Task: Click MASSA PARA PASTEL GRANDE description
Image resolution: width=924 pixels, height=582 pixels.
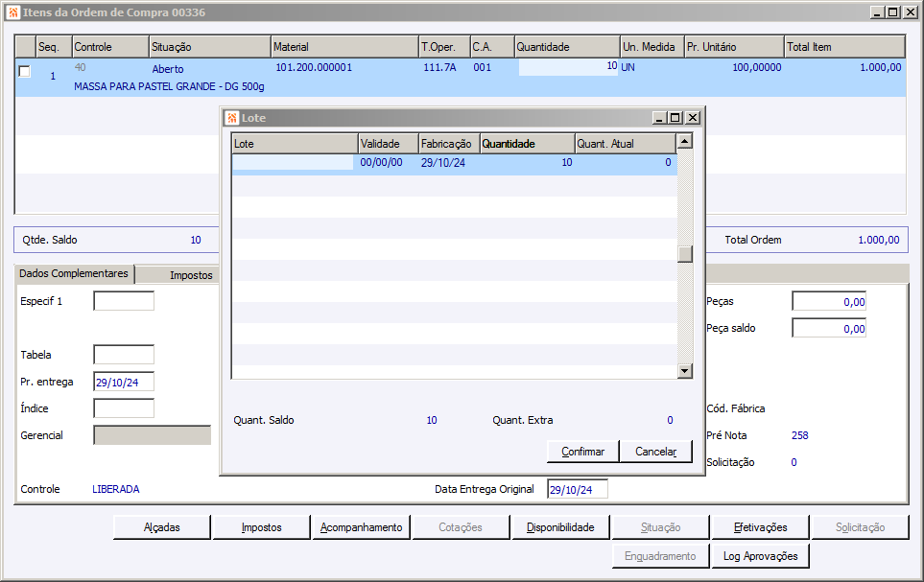Action: coord(169,86)
